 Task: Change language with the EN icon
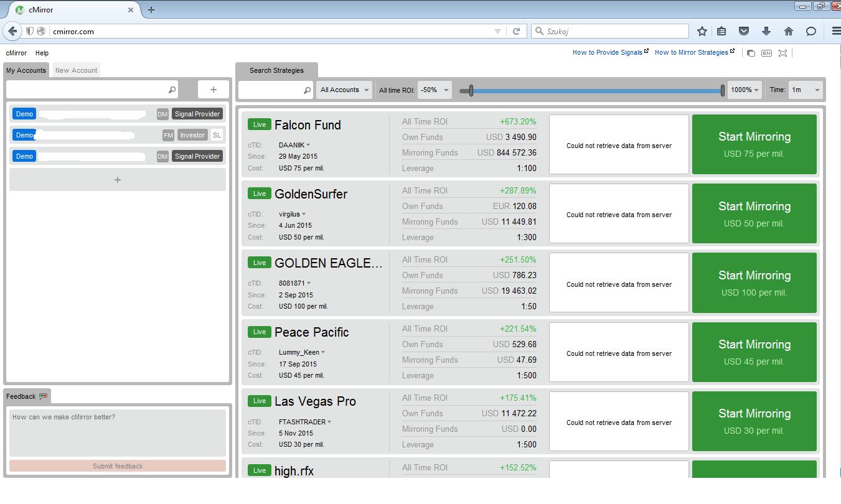(766, 54)
